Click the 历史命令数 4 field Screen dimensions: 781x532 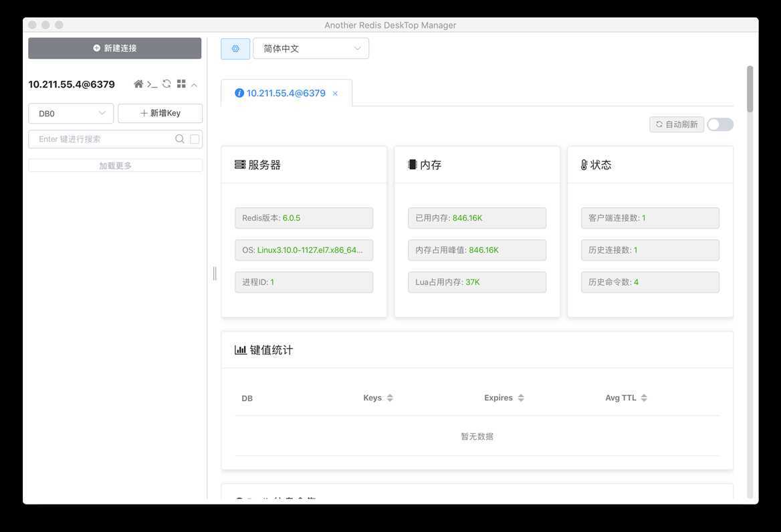(x=650, y=282)
